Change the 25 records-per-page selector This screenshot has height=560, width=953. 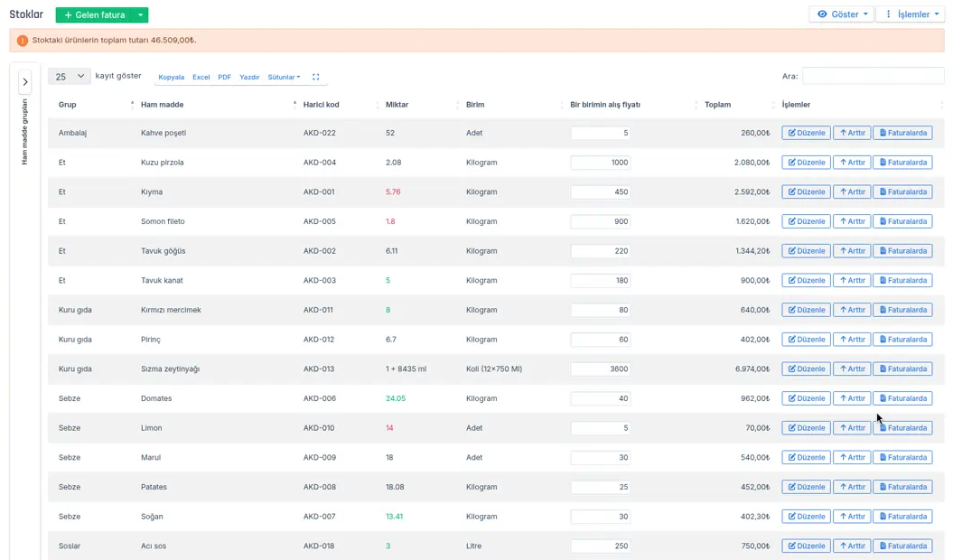tap(69, 77)
